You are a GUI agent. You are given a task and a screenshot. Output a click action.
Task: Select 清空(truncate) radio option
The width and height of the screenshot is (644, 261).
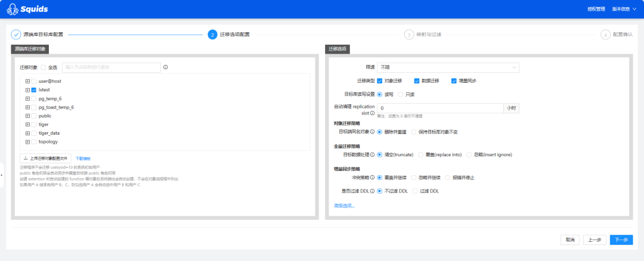pyautogui.click(x=379, y=155)
